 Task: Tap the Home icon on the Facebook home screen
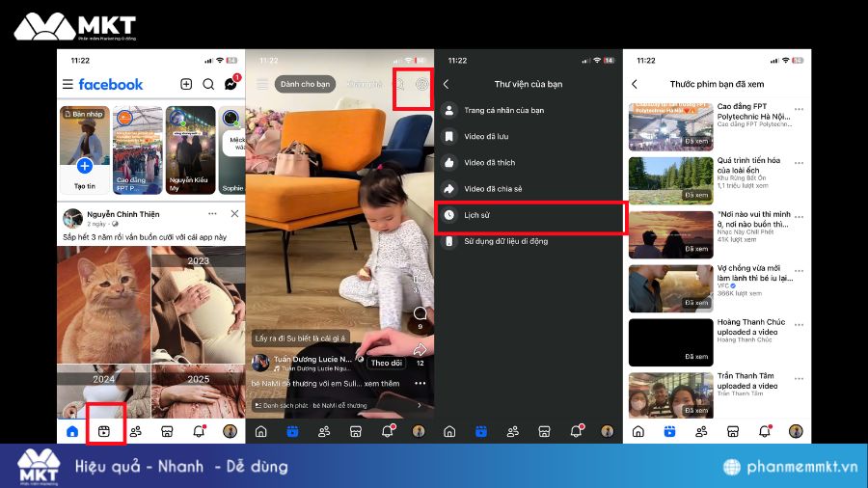coord(72,431)
